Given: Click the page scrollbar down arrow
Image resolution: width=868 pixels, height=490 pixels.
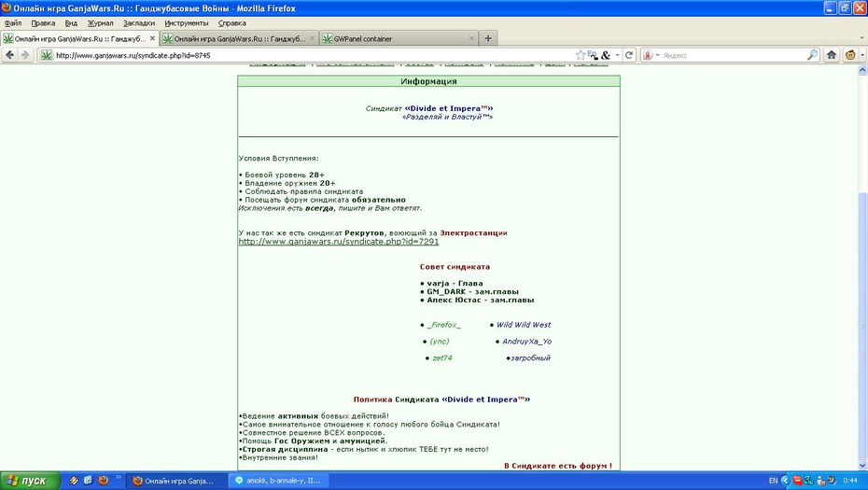Looking at the screenshot, I should click(x=862, y=466).
